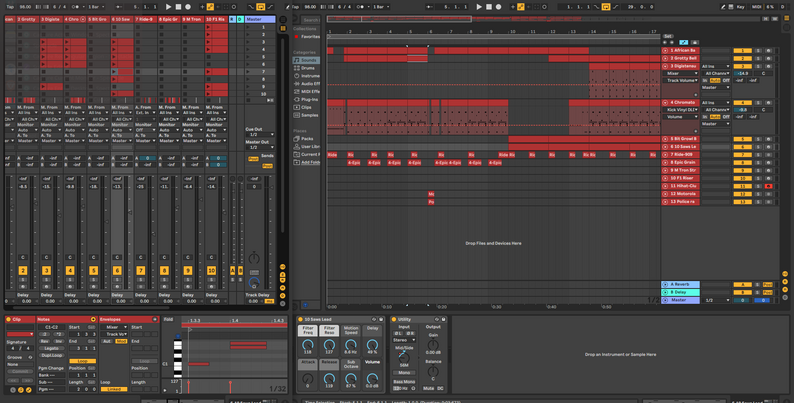
Task: Open the Clips browser category
Action: [x=305, y=107]
